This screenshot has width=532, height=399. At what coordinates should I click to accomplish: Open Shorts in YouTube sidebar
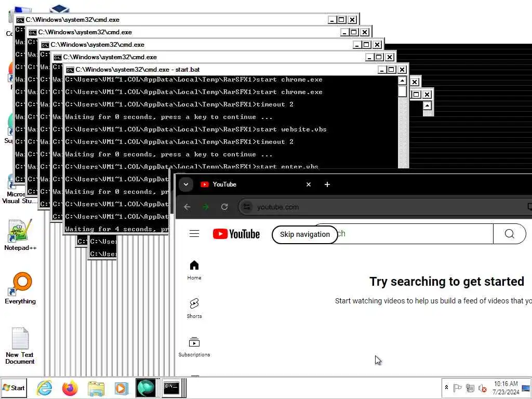[194, 308]
